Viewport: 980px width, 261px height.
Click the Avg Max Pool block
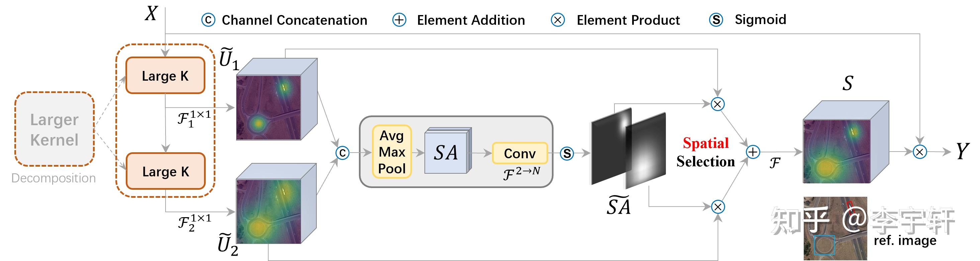click(392, 152)
